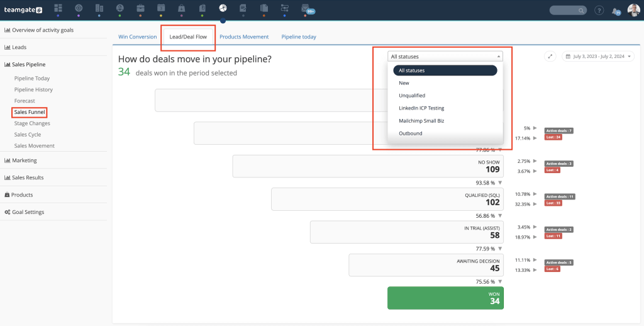Open Pipeline History in the sidebar

33,90
